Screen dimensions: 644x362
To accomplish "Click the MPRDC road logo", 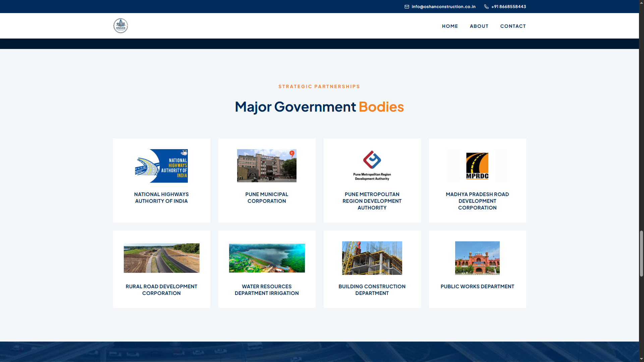I will point(477,166).
